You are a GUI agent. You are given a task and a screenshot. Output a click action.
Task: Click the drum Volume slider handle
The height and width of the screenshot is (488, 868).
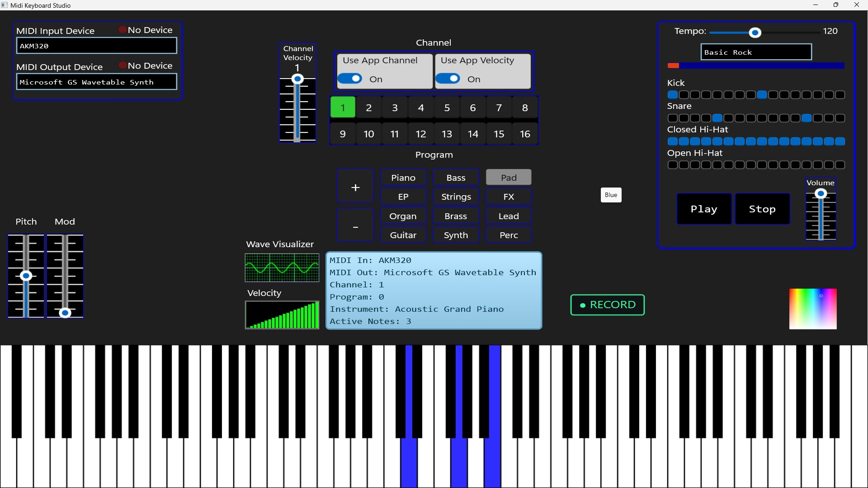coord(821,194)
